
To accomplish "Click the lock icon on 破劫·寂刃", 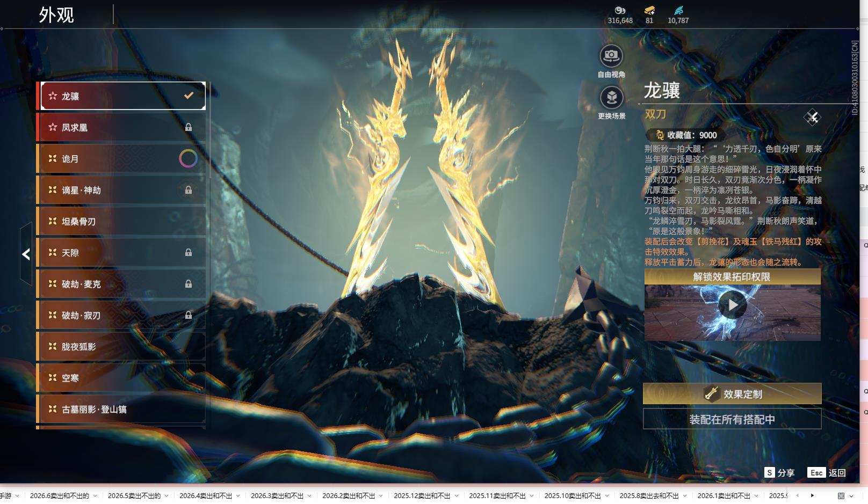I will tap(189, 315).
